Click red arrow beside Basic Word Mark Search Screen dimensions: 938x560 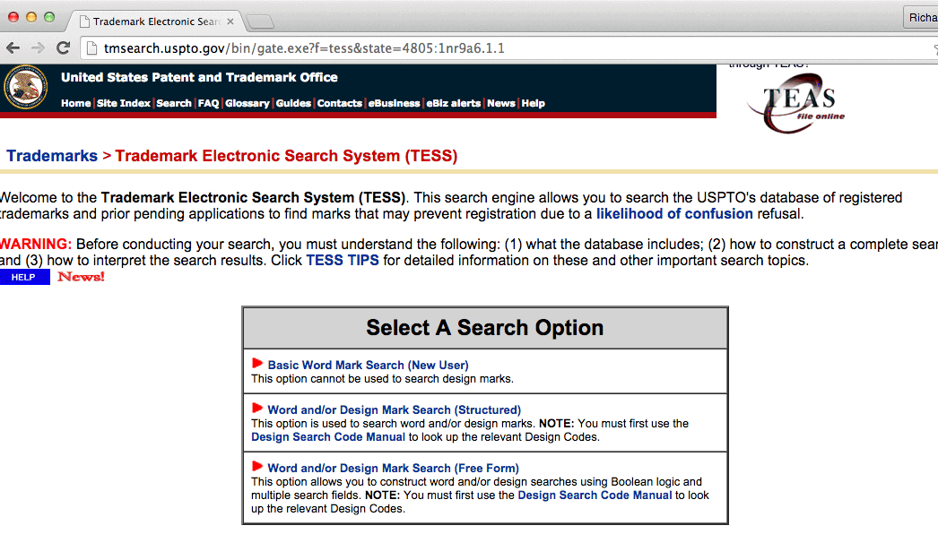click(x=257, y=364)
